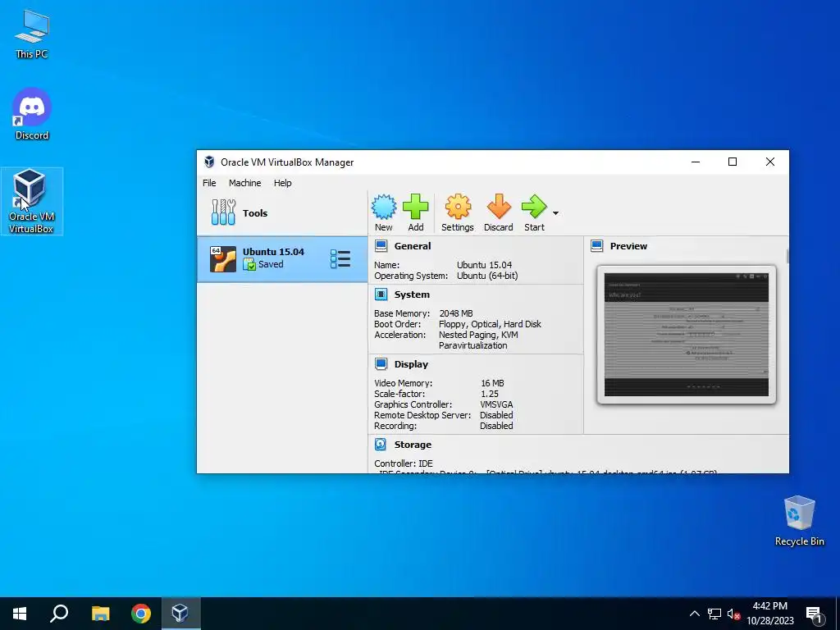The height and width of the screenshot is (630, 840).
Task: Click the 2048 MB base memory value
Action: (456, 313)
